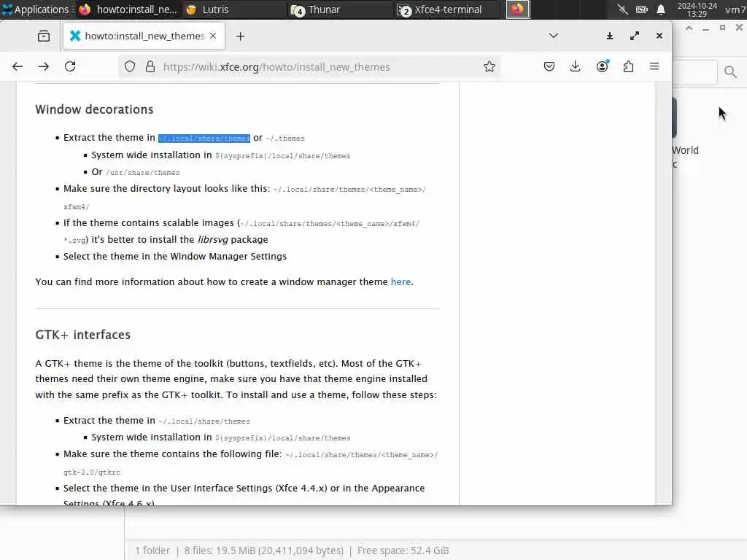Switch to Firefox howto:install_ne... taskbar item
The image size is (747, 560).
click(128, 9)
